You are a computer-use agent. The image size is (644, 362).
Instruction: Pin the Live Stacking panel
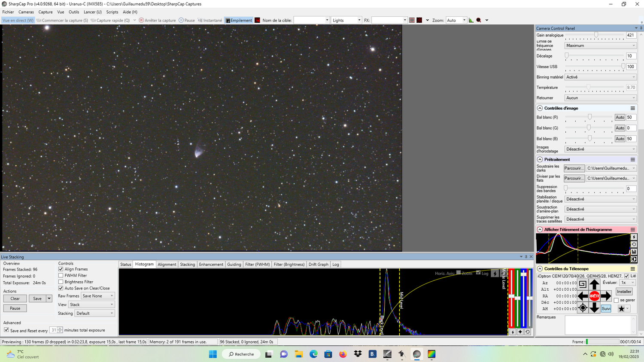click(526, 257)
